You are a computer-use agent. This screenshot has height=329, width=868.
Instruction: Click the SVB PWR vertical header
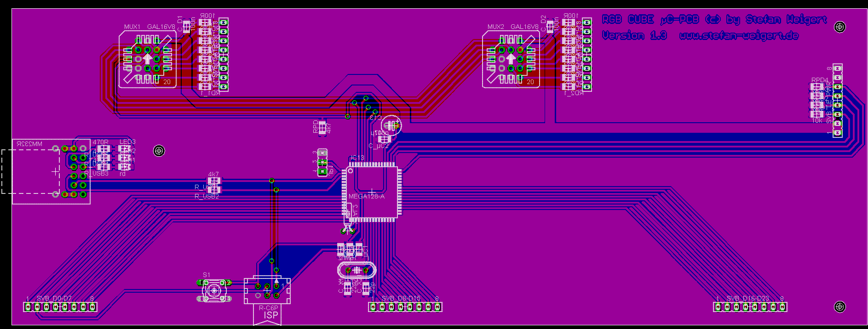point(838,100)
